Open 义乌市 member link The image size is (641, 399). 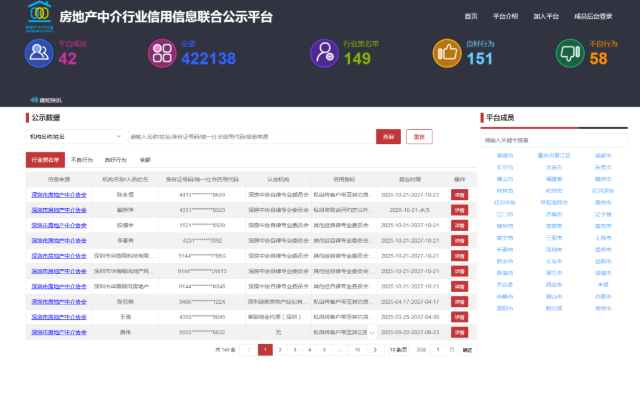[x=554, y=261]
